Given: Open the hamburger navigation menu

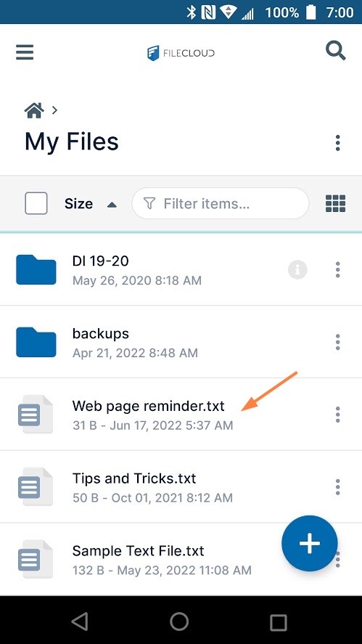Looking at the screenshot, I should pyautogui.click(x=25, y=52).
